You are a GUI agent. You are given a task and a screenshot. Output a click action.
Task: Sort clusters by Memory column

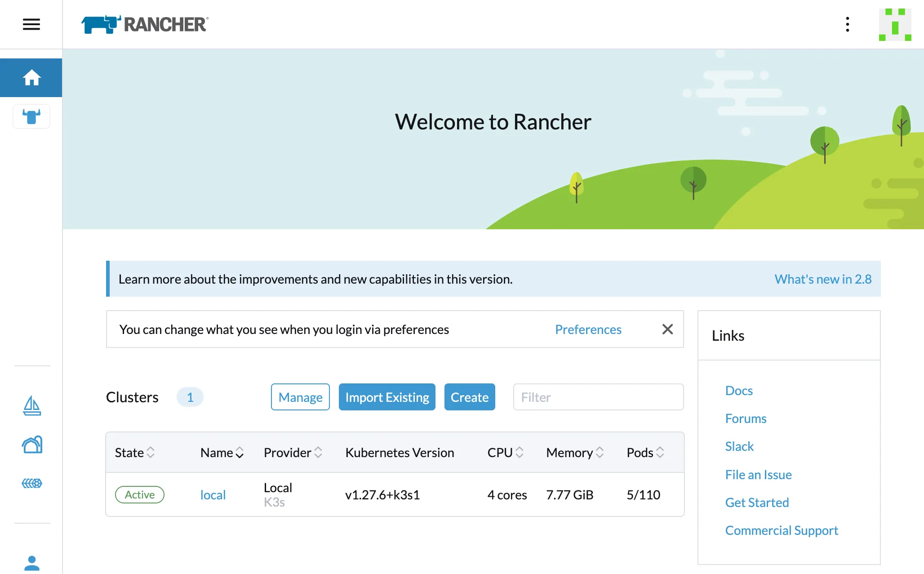click(574, 453)
